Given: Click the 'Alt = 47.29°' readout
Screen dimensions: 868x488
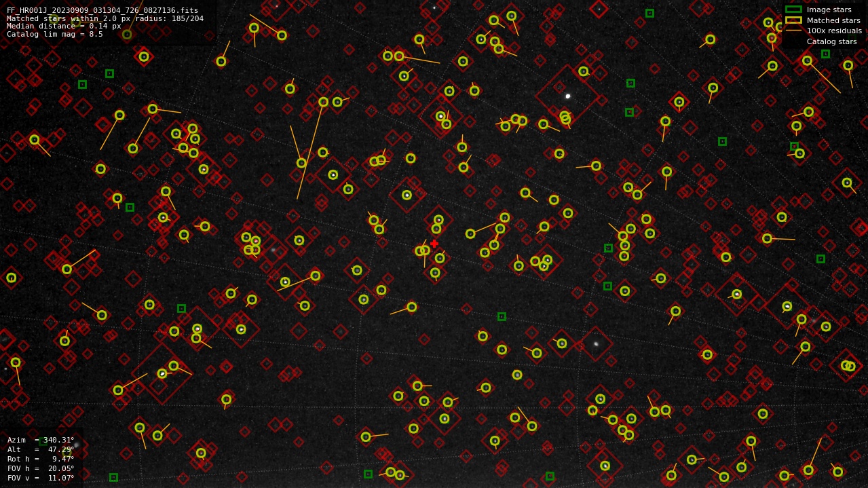Looking at the screenshot, I should (41, 449).
